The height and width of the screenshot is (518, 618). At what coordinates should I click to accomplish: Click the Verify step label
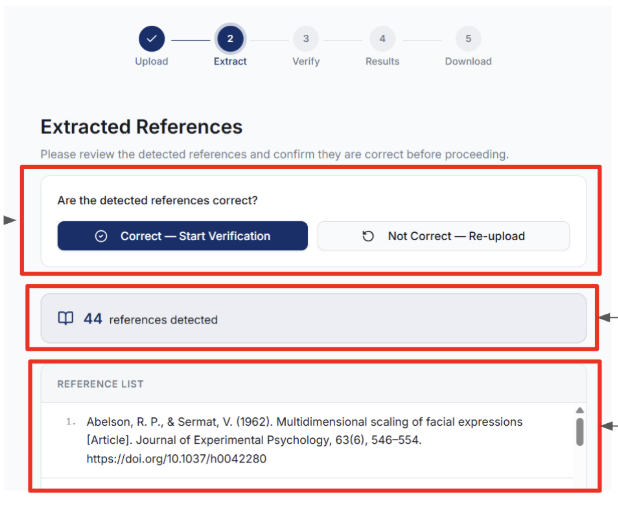306,61
